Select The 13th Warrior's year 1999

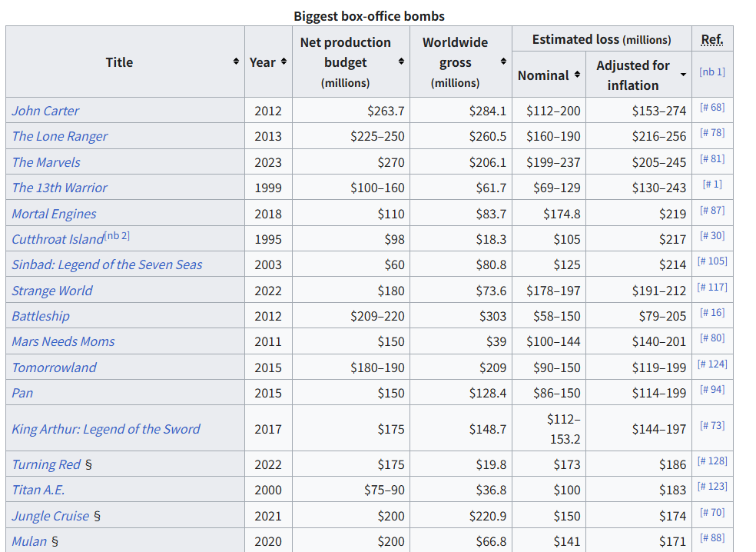click(269, 188)
